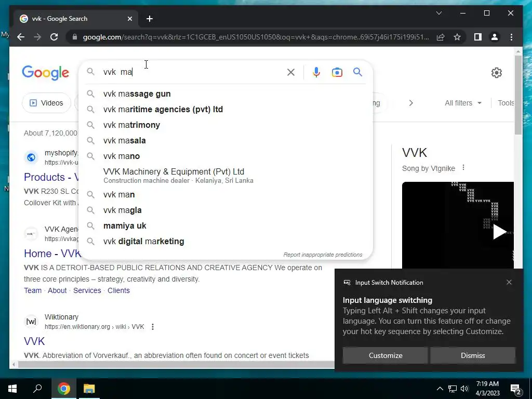Open Chrome profile avatar icon

[495, 37]
